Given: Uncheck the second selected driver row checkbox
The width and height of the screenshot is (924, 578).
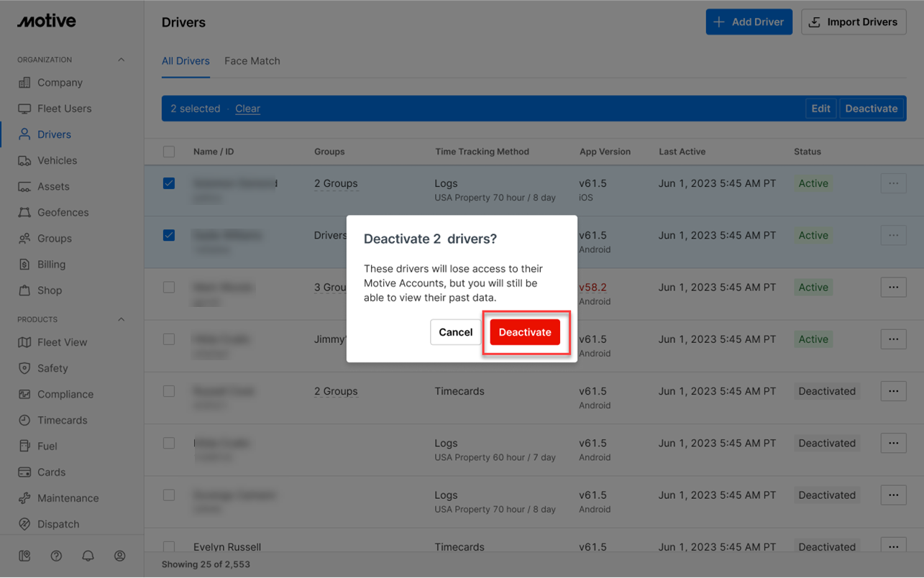Looking at the screenshot, I should (x=169, y=235).
